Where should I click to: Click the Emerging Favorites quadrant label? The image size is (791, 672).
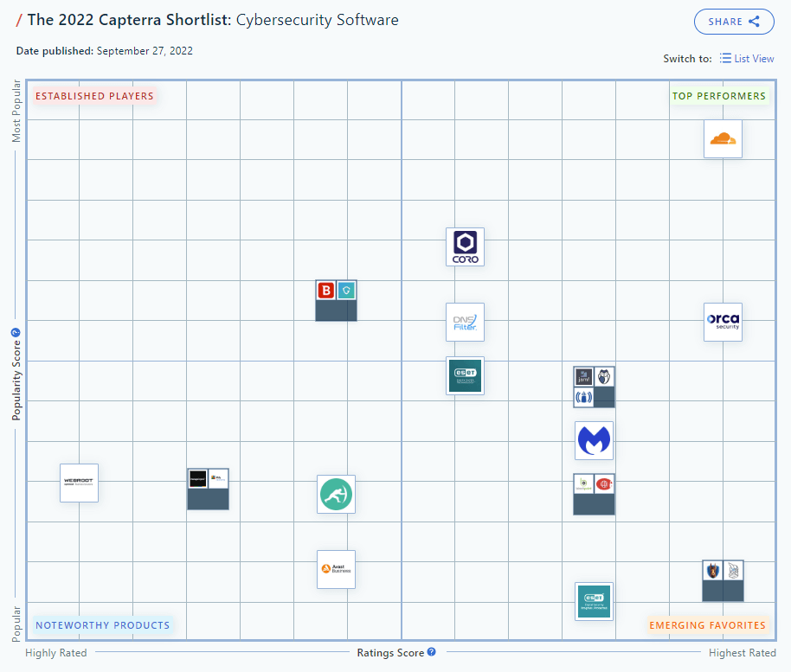click(x=707, y=625)
